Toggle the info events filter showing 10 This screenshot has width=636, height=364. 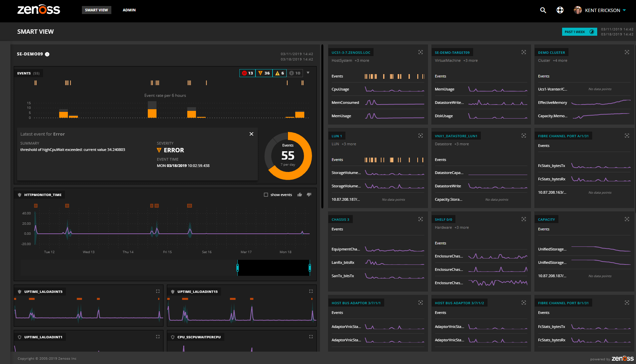(295, 73)
